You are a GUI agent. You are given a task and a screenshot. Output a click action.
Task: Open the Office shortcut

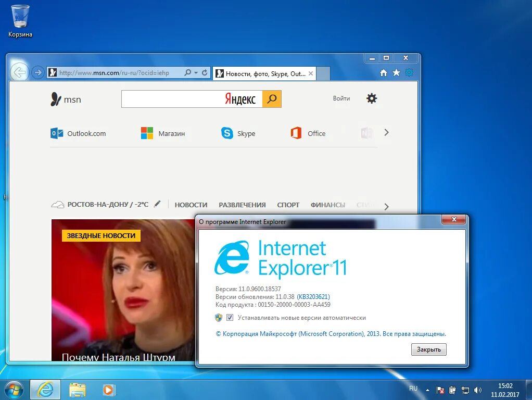tap(308, 133)
